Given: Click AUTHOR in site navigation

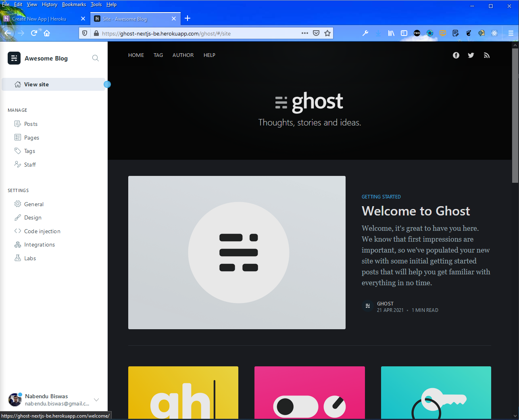Looking at the screenshot, I should click(x=183, y=55).
